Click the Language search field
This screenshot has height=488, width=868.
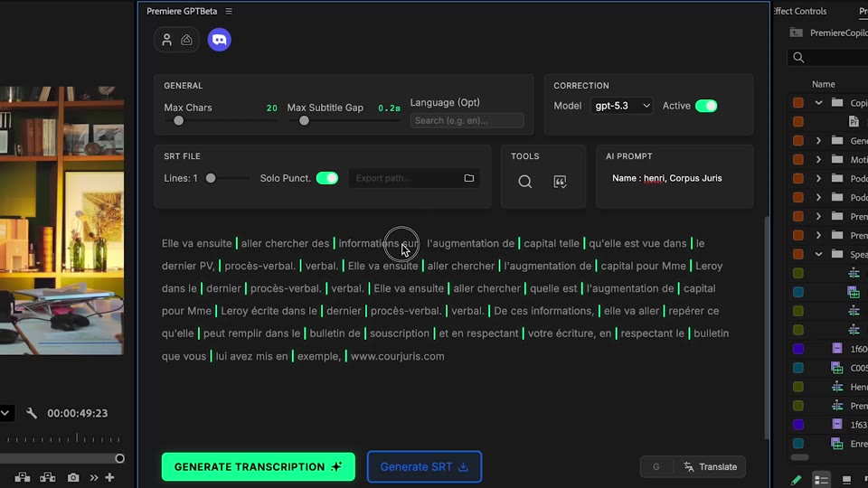point(467,120)
